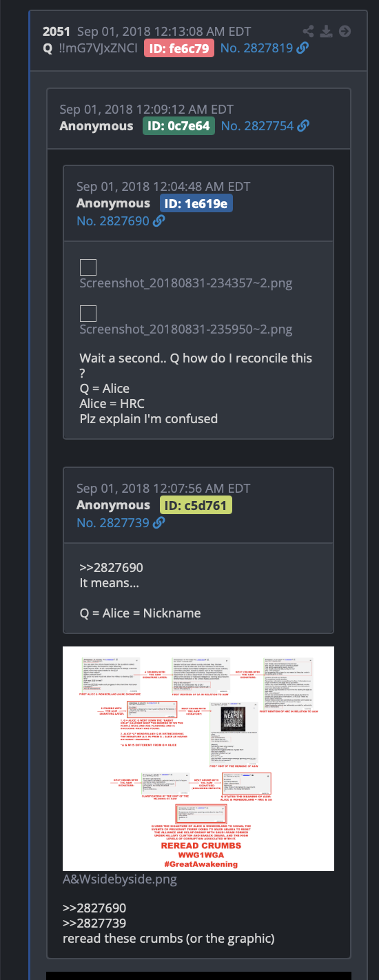379x980 pixels.
Task: Open post number link No. 2827819
Action: (x=257, y=48)
